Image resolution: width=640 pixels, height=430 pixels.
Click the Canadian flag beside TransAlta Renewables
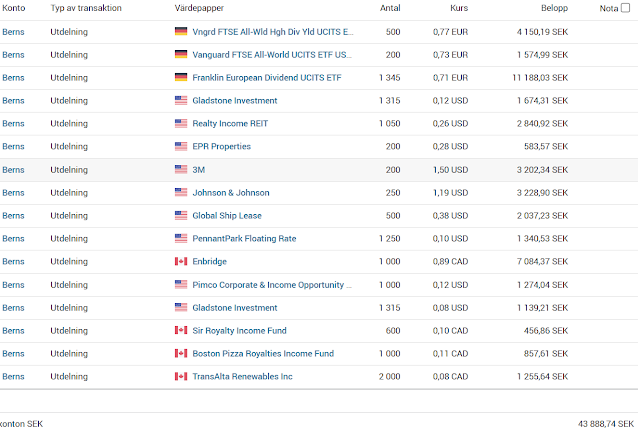coord(181,376)
